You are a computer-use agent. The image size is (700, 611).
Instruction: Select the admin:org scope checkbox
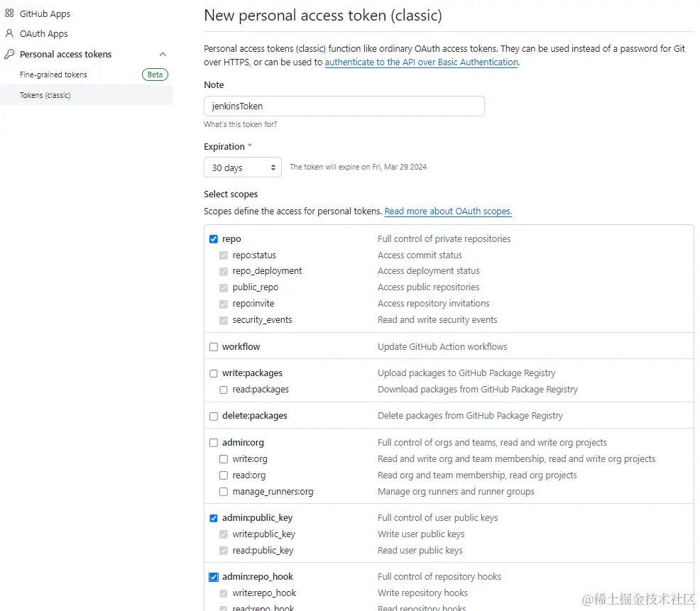(x=214, y=443)
